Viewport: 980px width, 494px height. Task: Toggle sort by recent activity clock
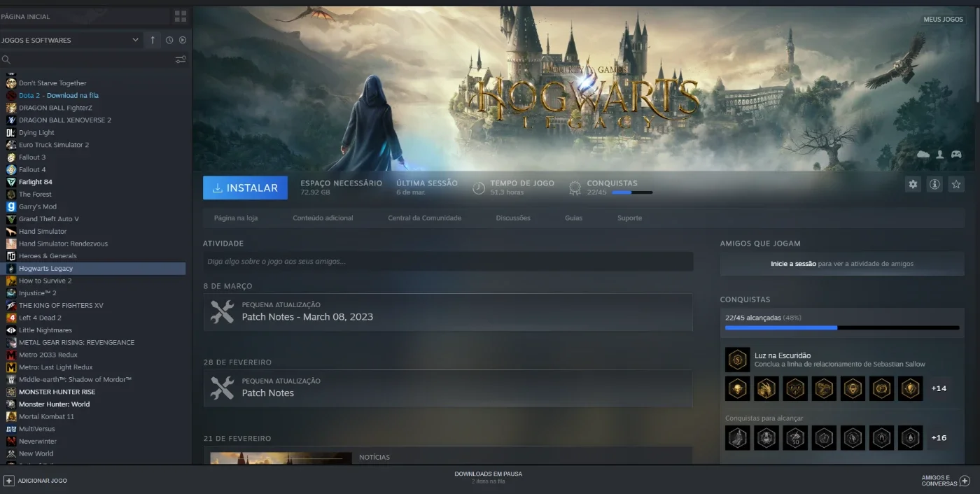tap(169, 40)
